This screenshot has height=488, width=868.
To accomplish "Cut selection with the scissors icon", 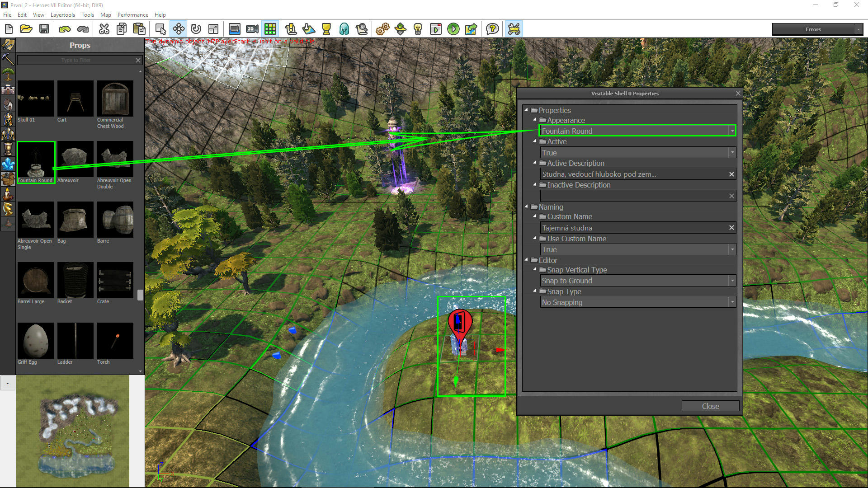I will tap(104, 29).
